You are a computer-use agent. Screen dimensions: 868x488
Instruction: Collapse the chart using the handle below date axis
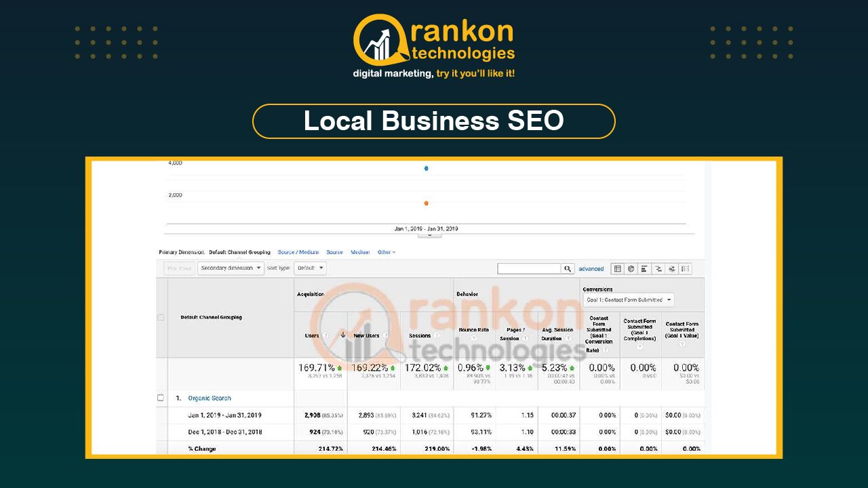[429, 235]
